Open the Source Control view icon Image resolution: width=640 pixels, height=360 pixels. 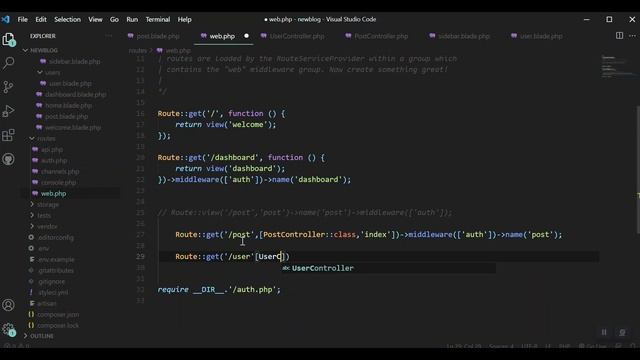point(9,87)
